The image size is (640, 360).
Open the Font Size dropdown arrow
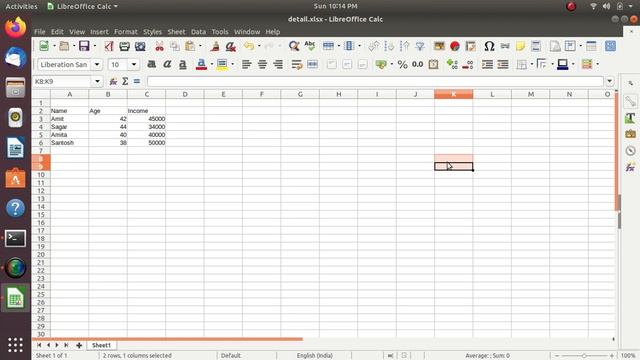point(133,64)
